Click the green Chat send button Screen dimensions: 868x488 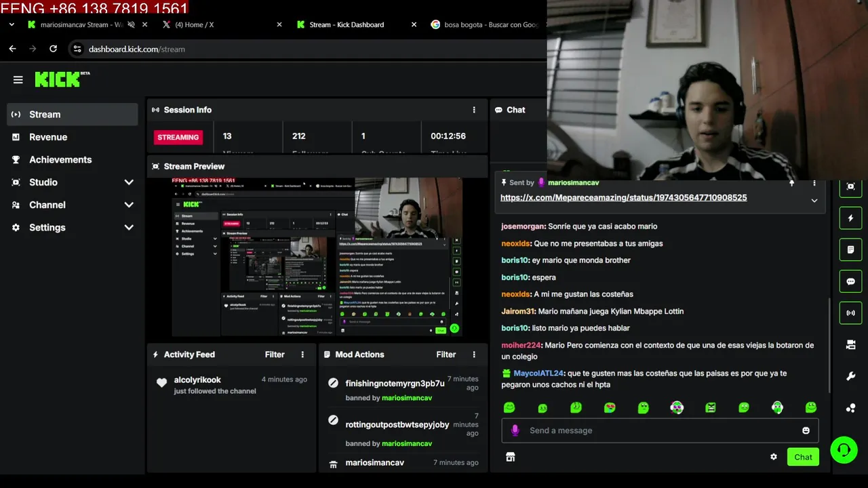pyautogui.click(x=803, y=457)
